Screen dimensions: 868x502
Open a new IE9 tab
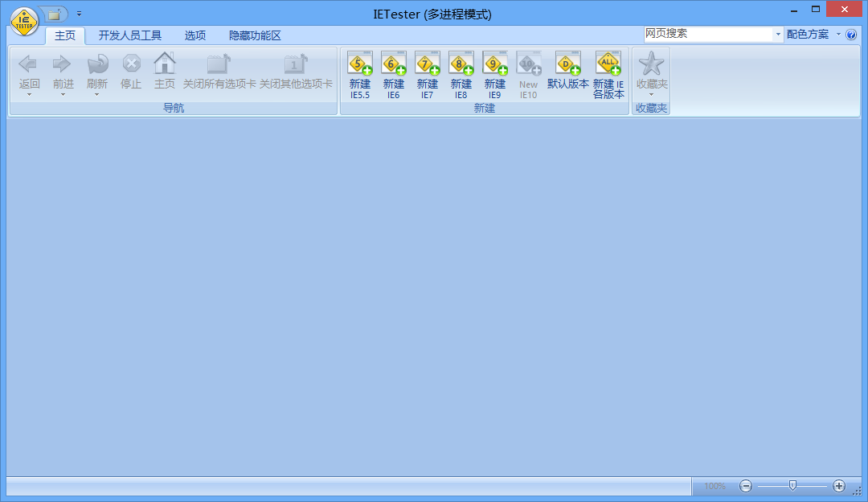[494, 64]
